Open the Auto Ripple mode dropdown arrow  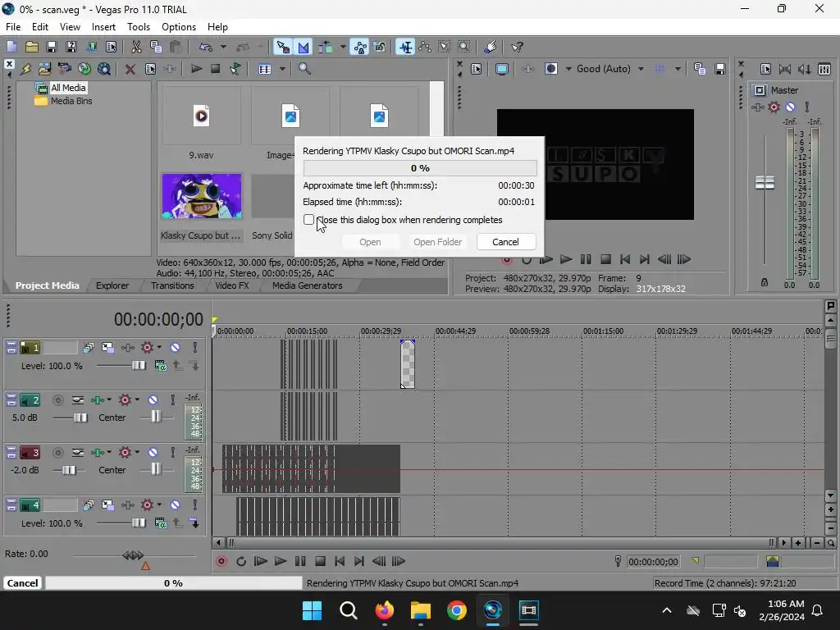click(x=342, y=47)
